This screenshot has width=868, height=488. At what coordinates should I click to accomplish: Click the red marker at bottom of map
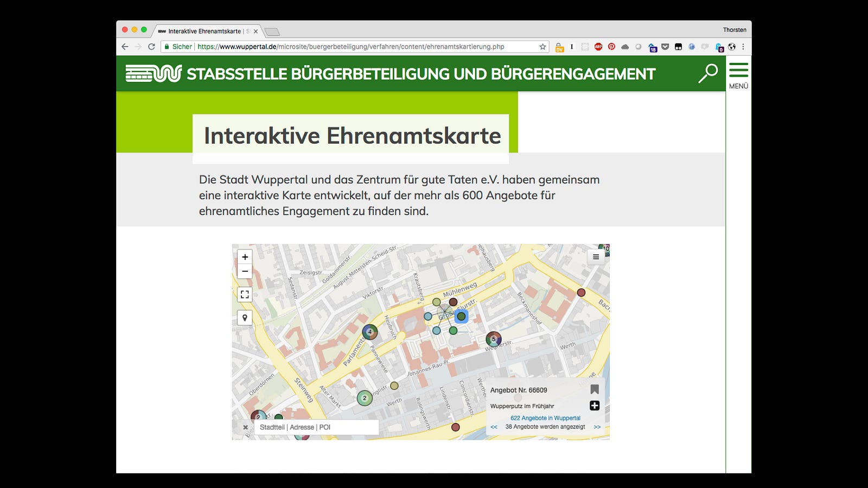[456, 427]
